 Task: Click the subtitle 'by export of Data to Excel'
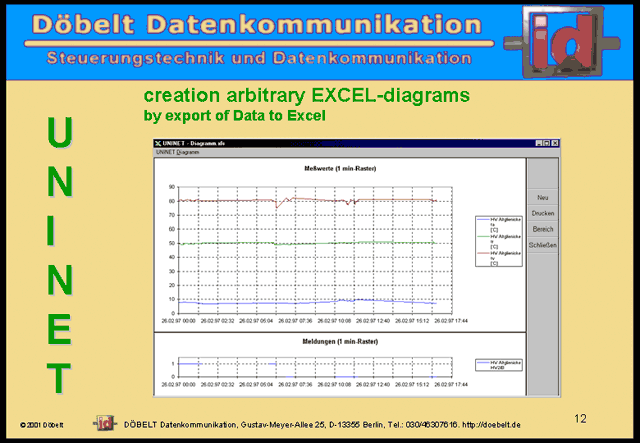235,116
